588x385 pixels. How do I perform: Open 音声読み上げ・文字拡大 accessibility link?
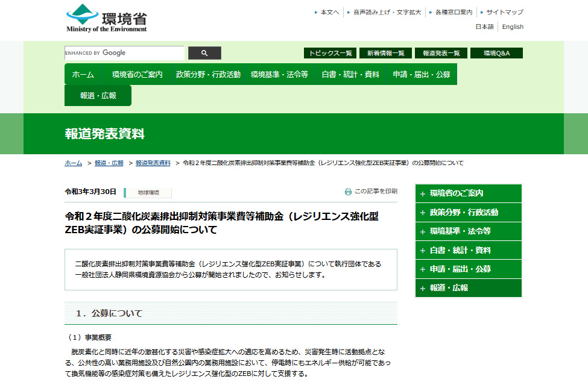387,12
